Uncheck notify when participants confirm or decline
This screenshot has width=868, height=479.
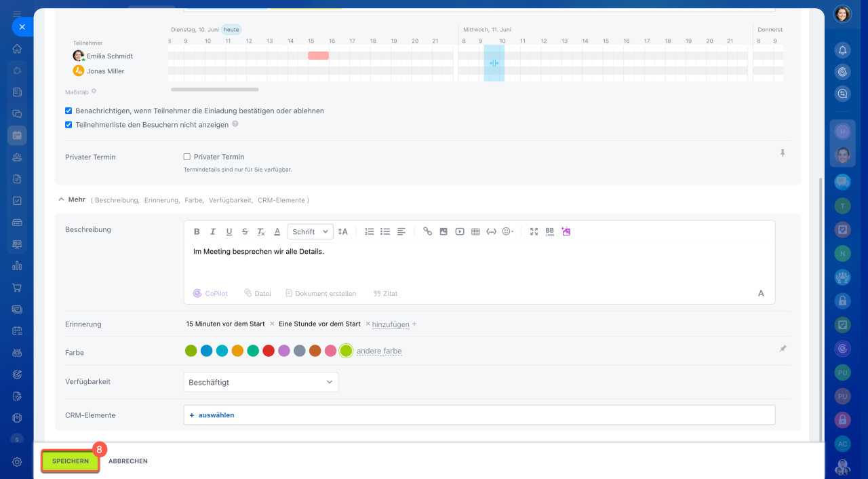click(68, 111)
